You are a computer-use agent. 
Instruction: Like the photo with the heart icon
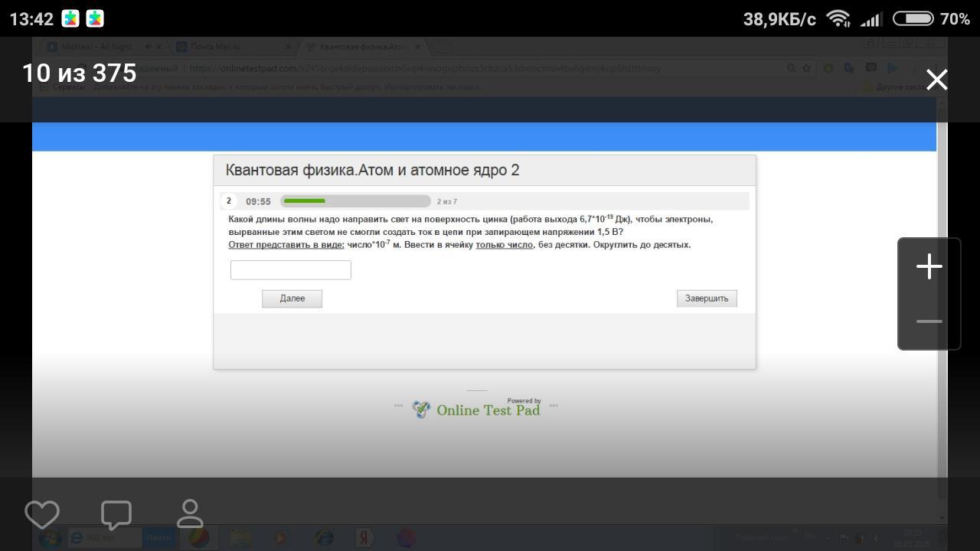coord(42,514)
